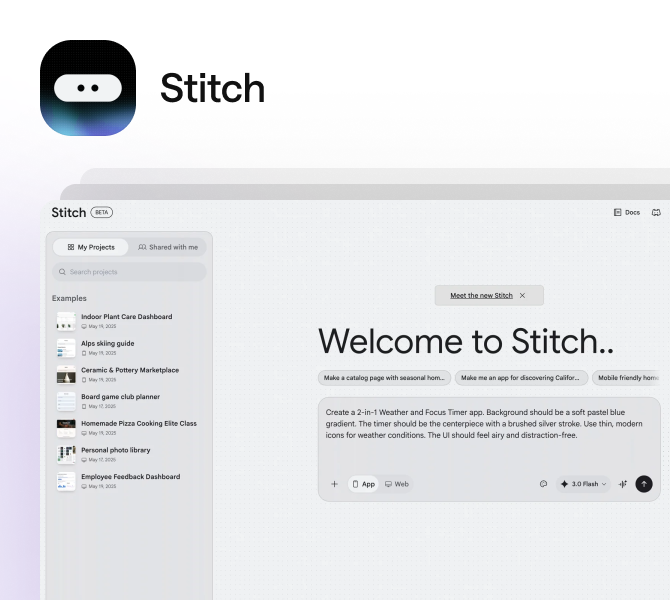Viewport: 670px width, 600px height.
Task: Click the Discord community icon
Action: coord(656,212)
